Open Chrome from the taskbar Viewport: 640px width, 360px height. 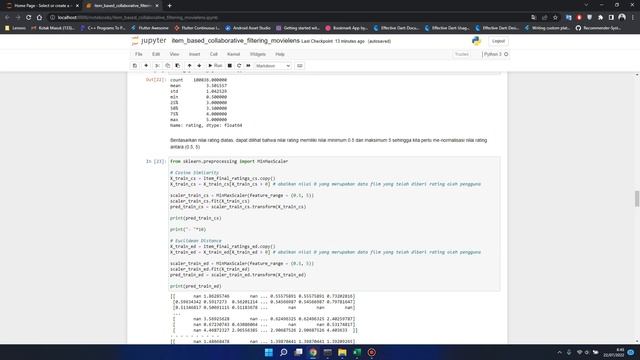(313, 352)
